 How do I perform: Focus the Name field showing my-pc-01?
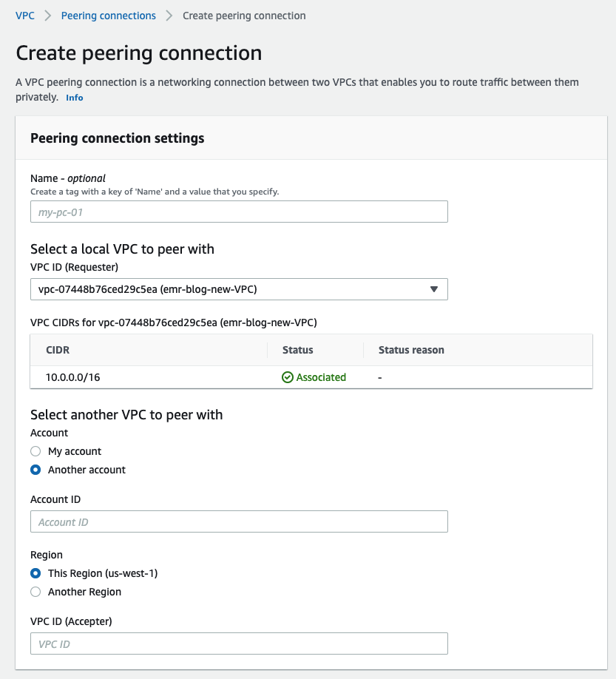tap(239, 212)
